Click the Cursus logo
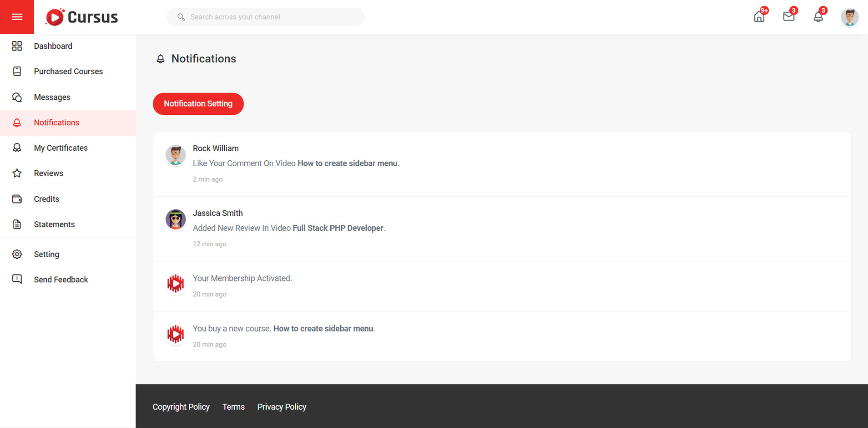Image resolution: width=868 pixels, height=428 pixels. point(82,17)
